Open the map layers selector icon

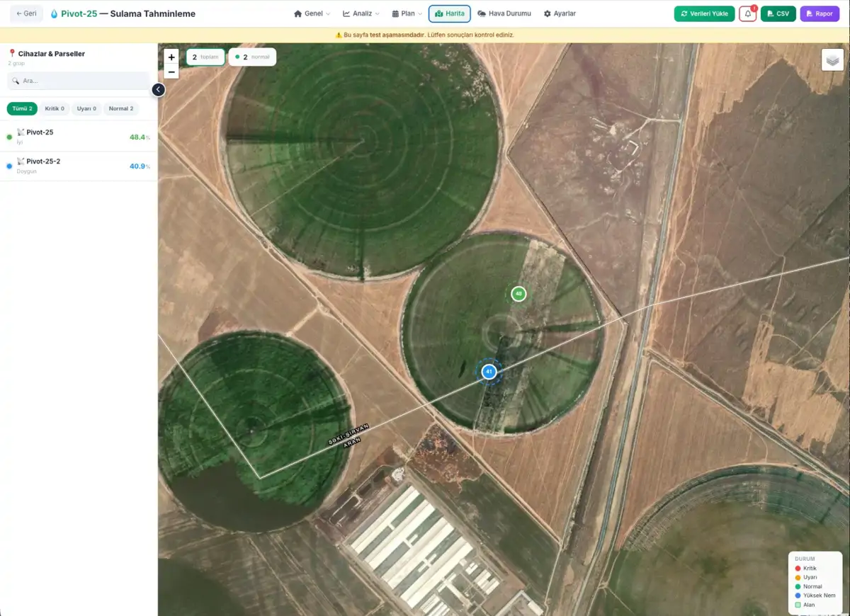tap(832, 59)
